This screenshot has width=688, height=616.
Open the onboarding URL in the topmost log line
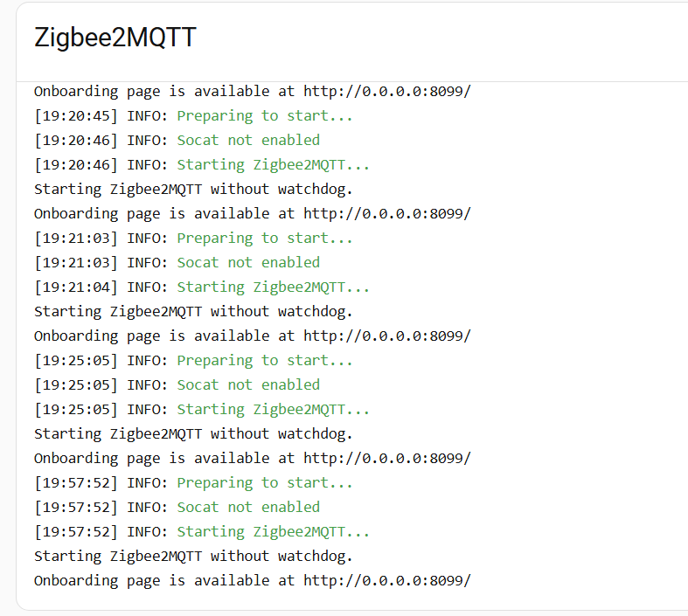[x=387, y=91]
